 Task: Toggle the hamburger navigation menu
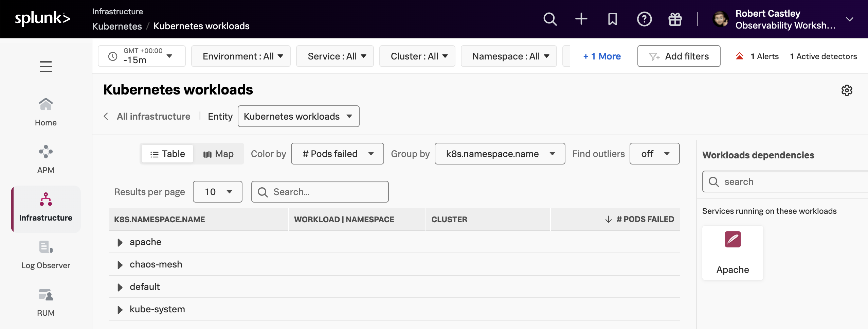[46, 67]
